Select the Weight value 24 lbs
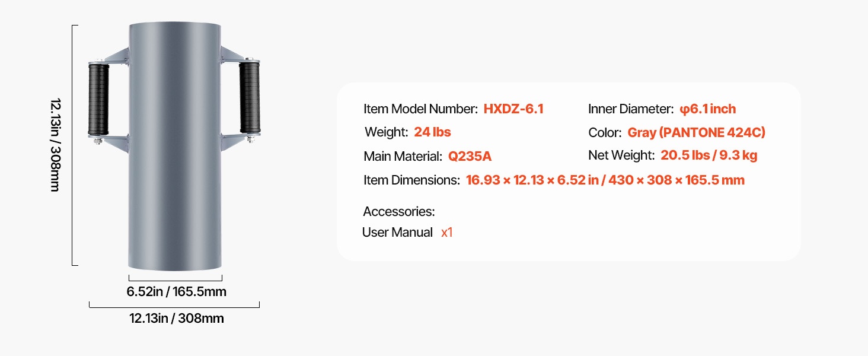The width and height of the screenshot is (868, 356). pyautogui.click(x=433, y=132)
